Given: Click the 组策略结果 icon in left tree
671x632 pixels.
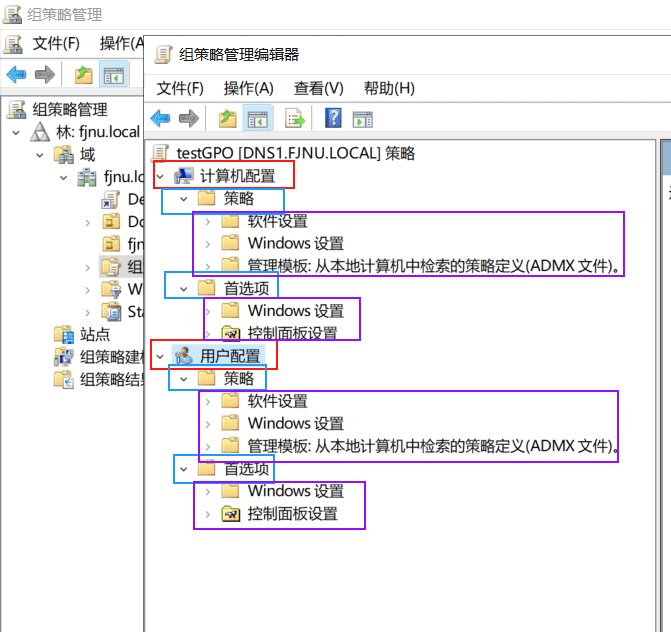Looking at the screenshot, I should point(64,379).
